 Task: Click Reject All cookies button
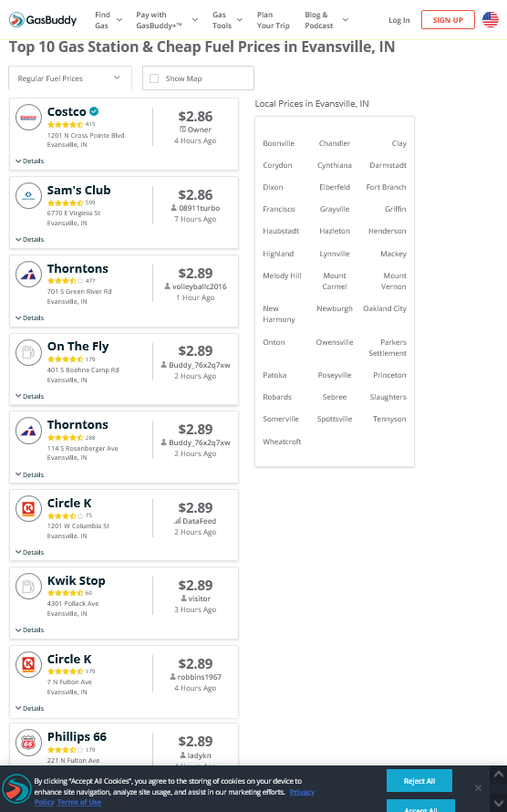(x=419, y=781)
